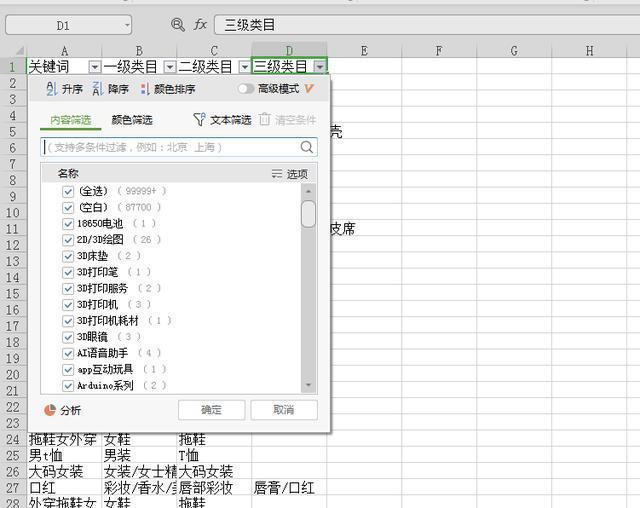Uncheck the 3D打印机 (3) checkbox

(68, 304)
